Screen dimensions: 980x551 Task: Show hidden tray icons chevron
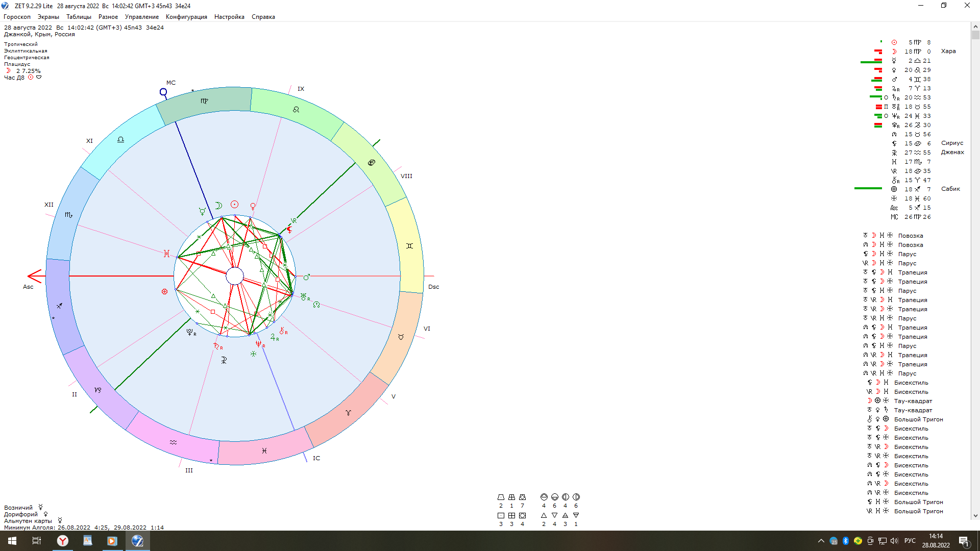821,541
